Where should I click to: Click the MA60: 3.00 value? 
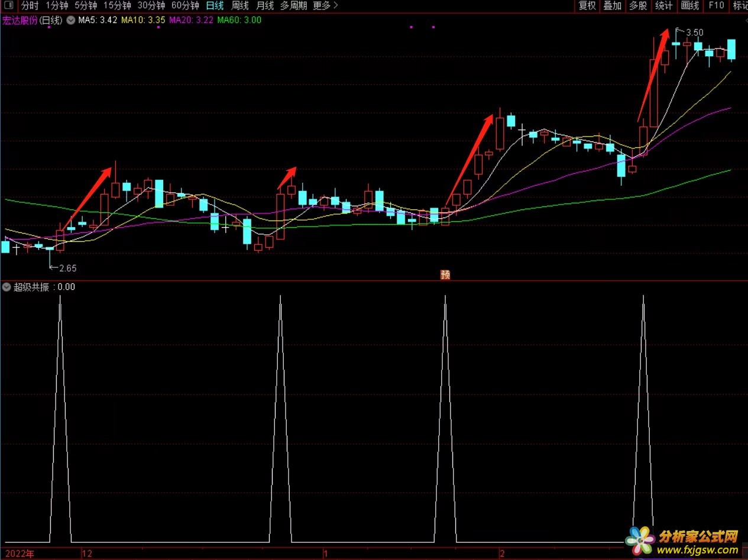click(239, 20)
